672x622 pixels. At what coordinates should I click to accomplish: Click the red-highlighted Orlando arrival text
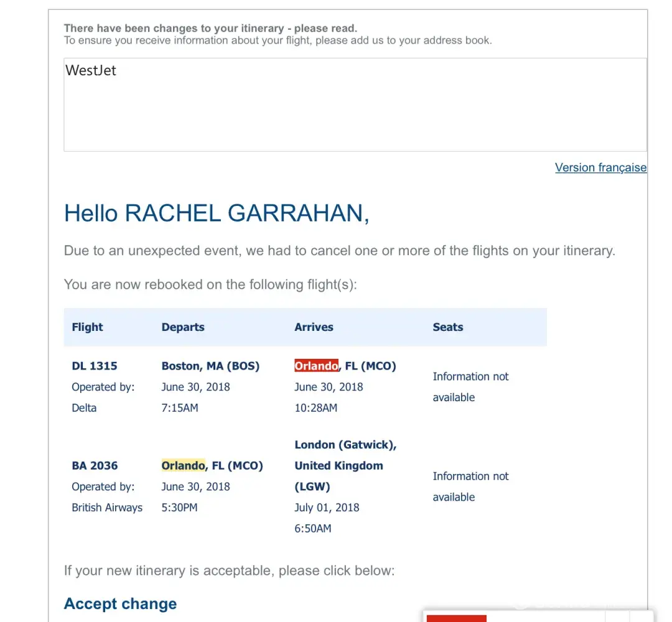pyautogui.click(x=316, y=366)
